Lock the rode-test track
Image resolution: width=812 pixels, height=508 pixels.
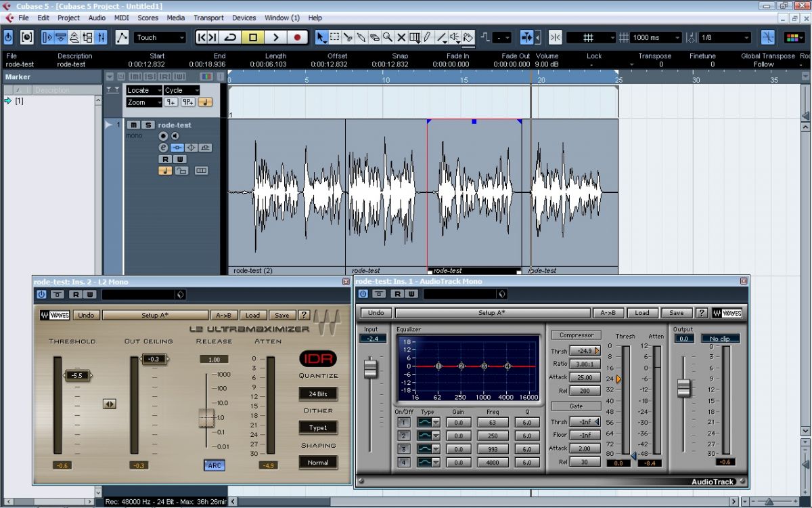click(181, 171)
